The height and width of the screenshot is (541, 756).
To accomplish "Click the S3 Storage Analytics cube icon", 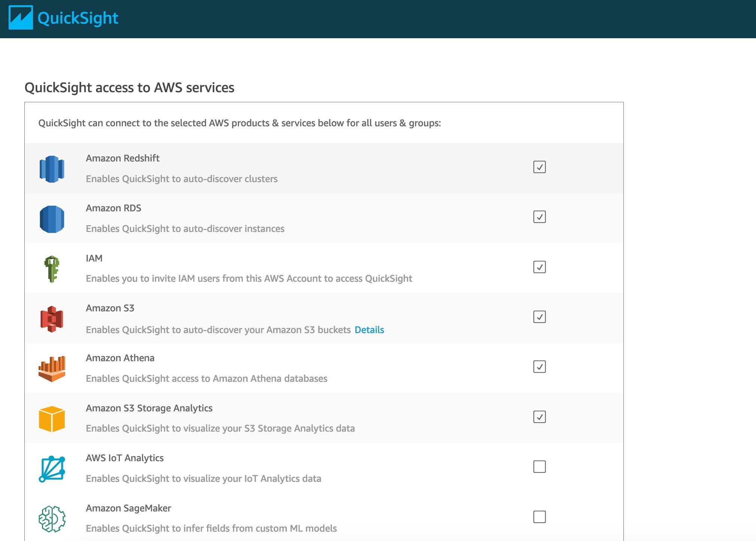I will pyautogui.click(x=52, y=419).
